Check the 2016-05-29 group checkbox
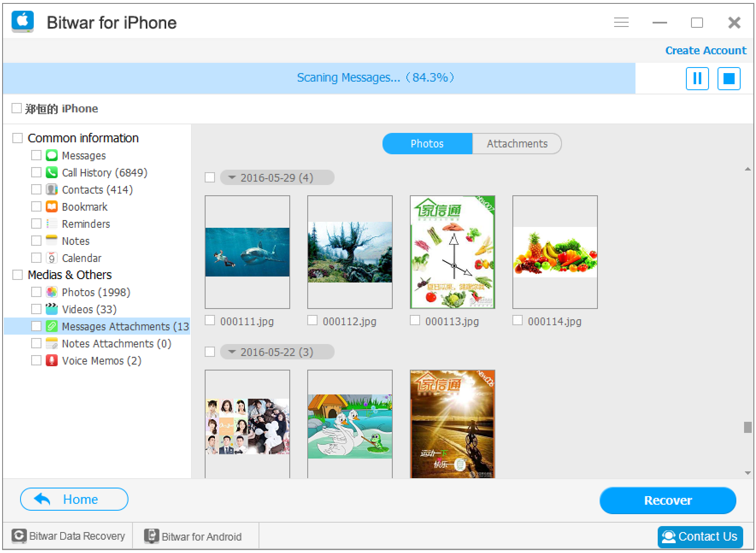 click(x=210, y=177)
